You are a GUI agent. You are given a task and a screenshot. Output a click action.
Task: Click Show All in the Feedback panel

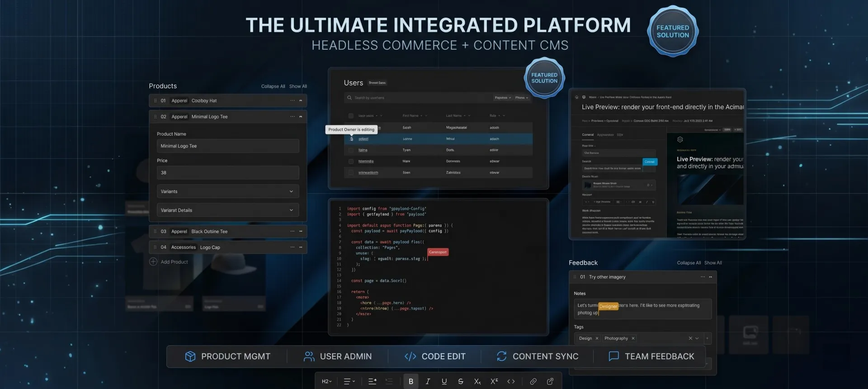(713, 263)
